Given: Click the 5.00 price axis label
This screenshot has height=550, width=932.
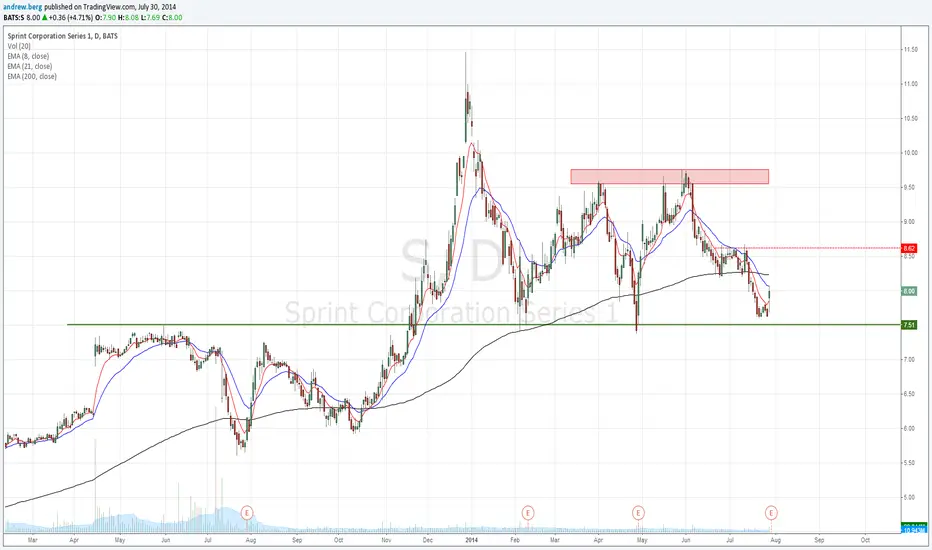Looking at the screenshot, I should (910, 498).
